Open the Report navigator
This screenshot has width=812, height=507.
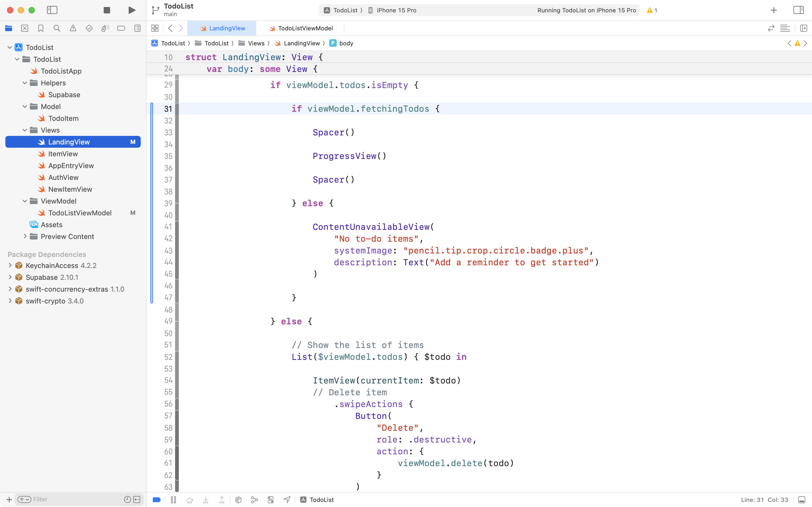(x=137, y=28)
